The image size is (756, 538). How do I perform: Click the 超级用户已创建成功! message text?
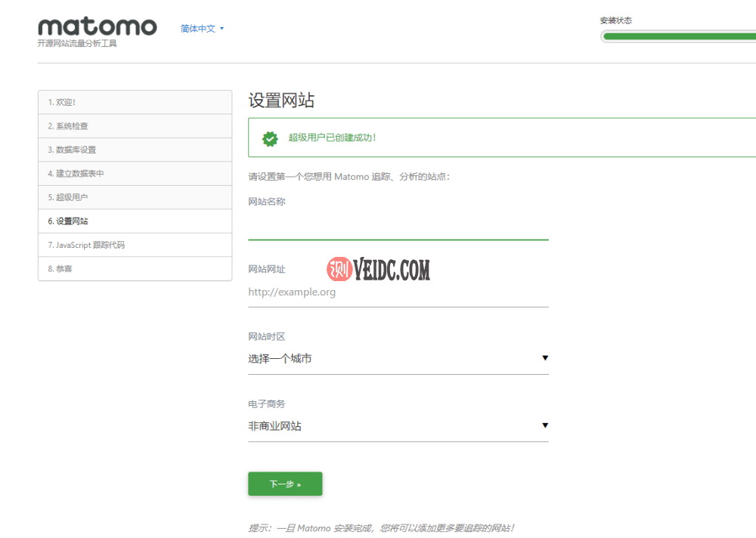click(332, 138)
